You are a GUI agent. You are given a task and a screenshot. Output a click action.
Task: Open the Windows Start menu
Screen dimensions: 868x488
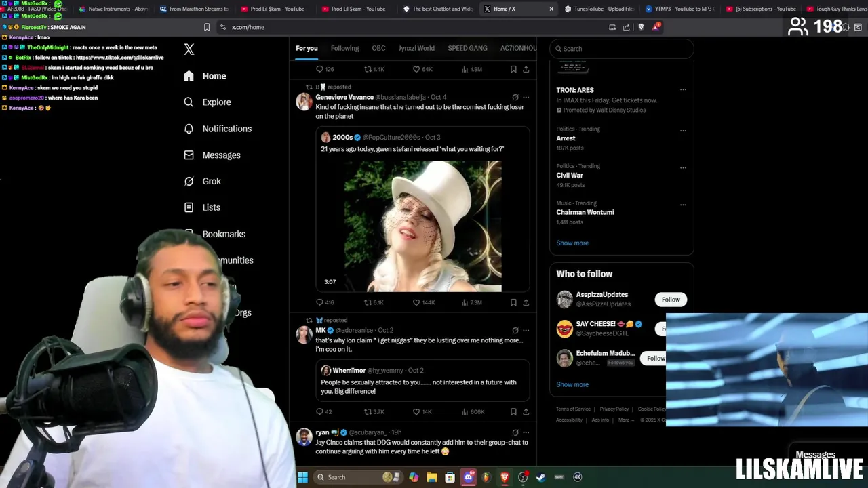click(x=302, y=477)
